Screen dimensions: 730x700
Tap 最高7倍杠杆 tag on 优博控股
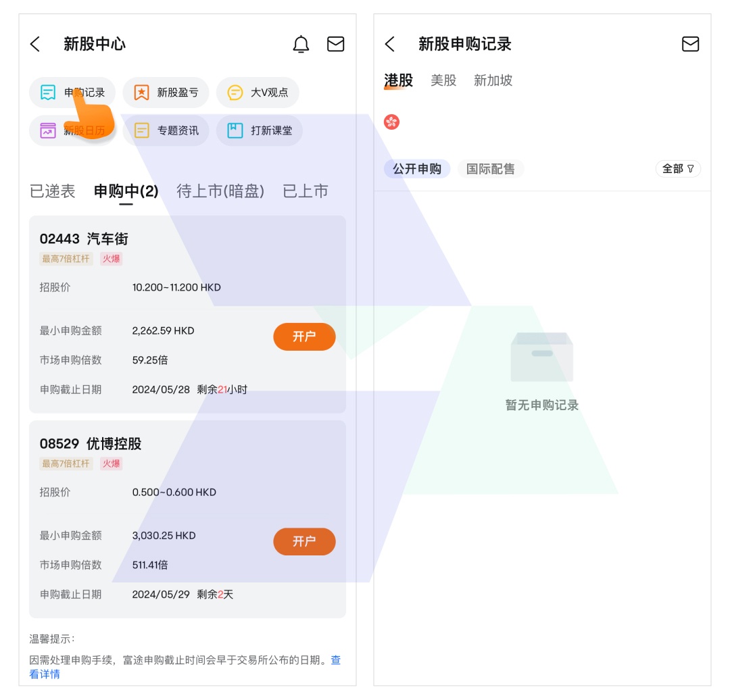66,464
